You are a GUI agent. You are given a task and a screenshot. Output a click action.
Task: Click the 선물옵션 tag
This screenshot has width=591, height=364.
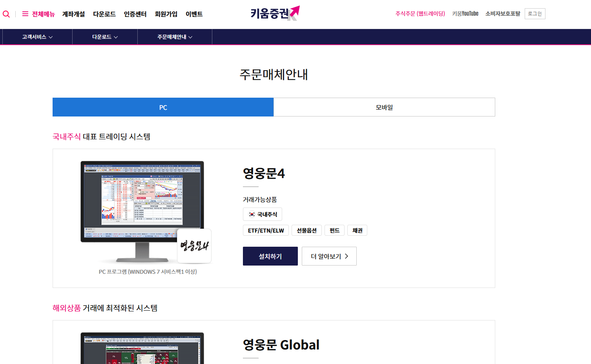306,230
